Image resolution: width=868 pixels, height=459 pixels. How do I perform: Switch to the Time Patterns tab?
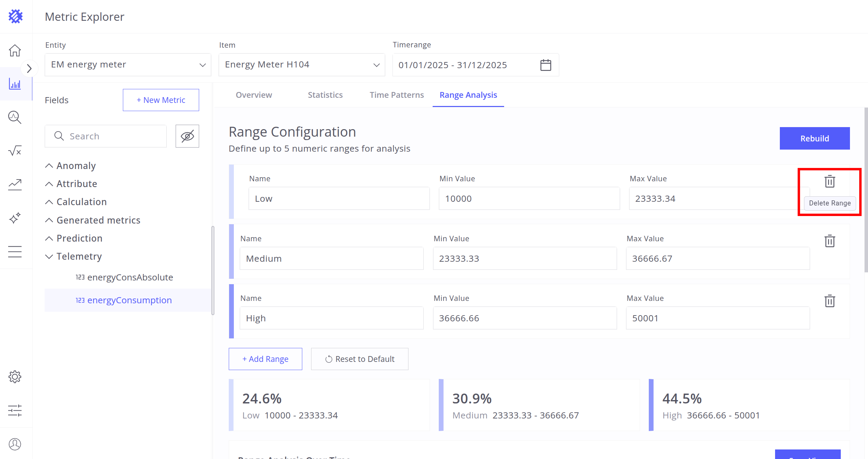(397, 95)
